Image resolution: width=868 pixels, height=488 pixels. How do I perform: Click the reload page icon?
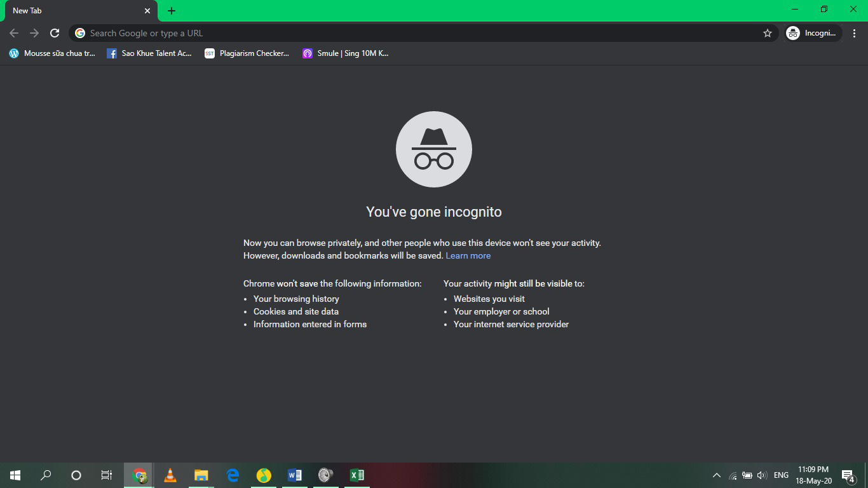tap(55, 33)
